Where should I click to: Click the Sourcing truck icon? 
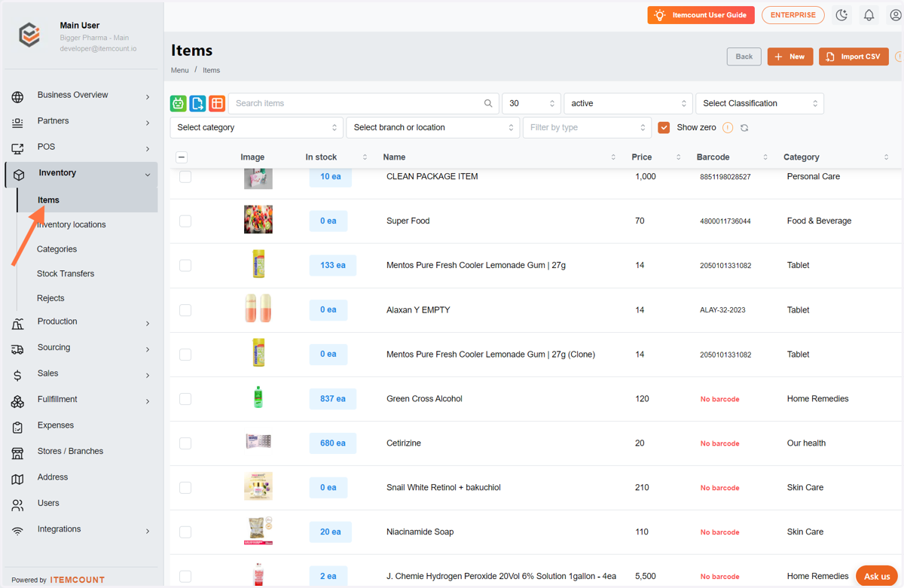click(x=17, y=349)
